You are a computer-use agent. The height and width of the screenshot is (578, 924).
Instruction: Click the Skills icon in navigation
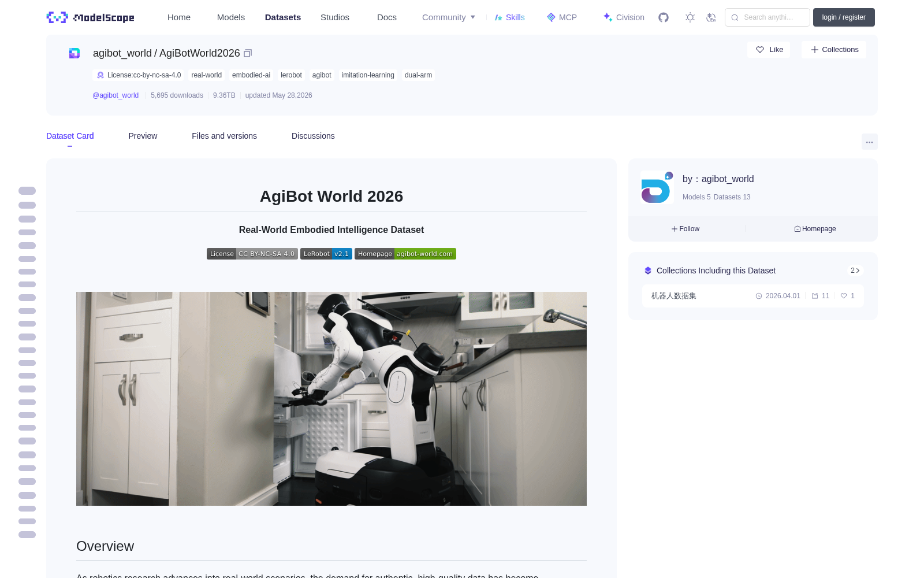498,17
